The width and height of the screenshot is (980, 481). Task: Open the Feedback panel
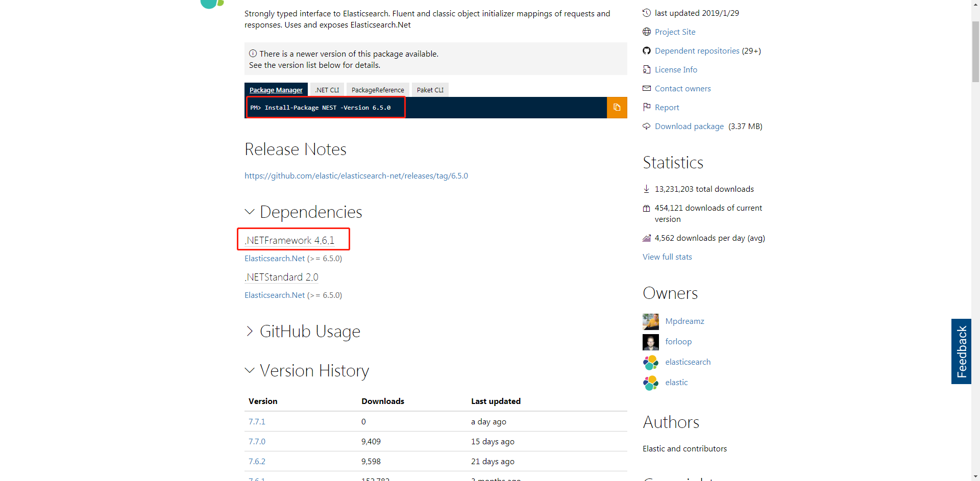tap(962, 351)
